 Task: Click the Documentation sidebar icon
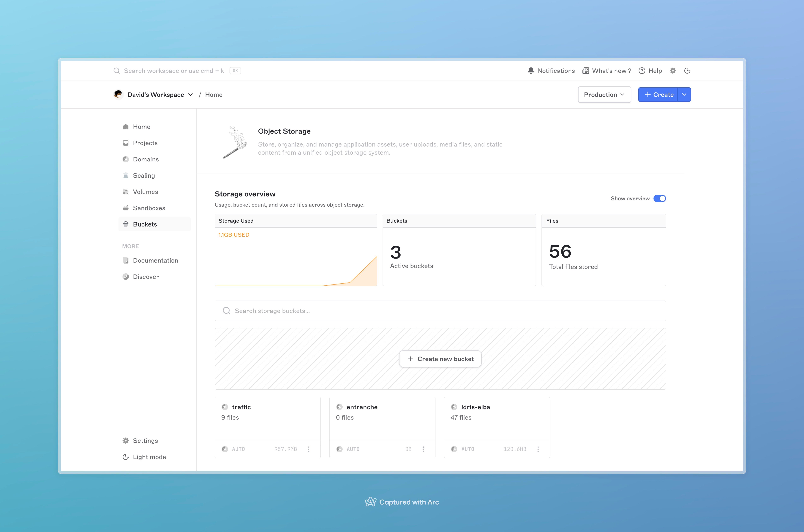125,260
